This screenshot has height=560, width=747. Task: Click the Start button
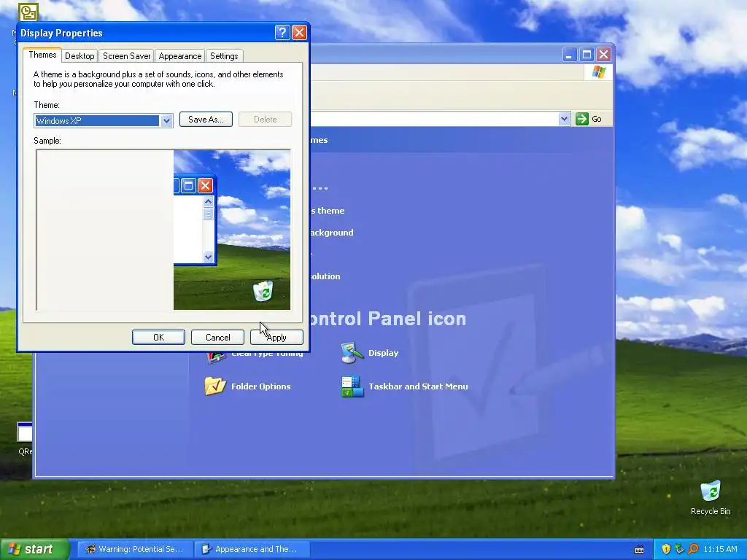(34, 549)
